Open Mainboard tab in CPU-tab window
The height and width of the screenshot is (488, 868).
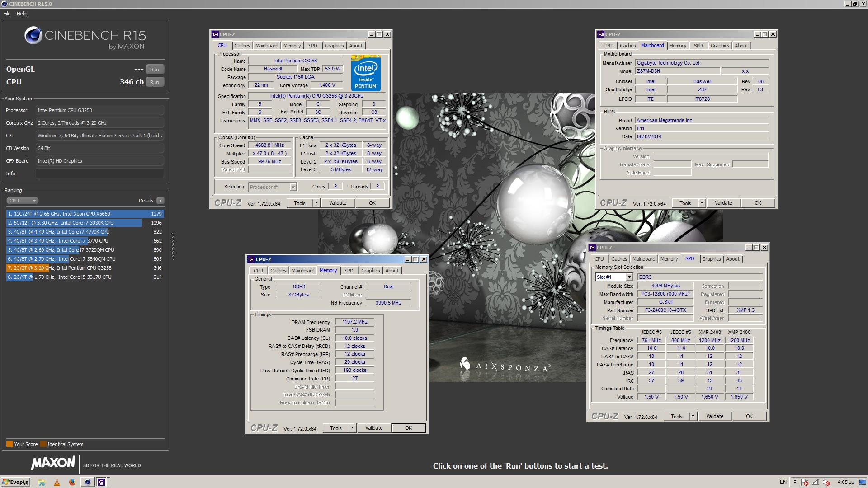pos(267,46)
